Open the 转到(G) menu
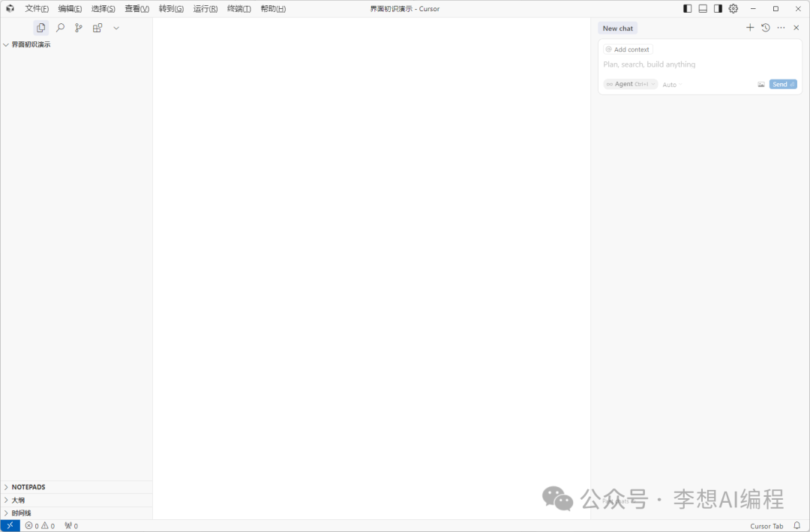This screenshot has height=532, width=810. 171,9
